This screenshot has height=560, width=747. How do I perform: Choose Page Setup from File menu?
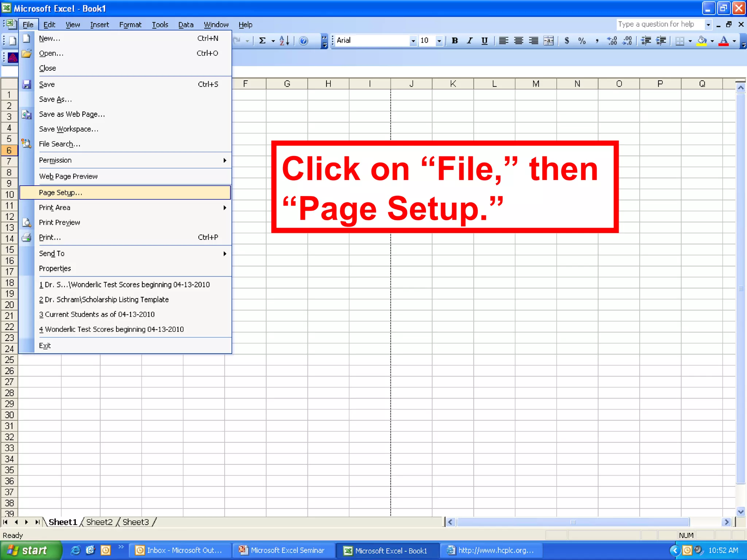point(125,192)
